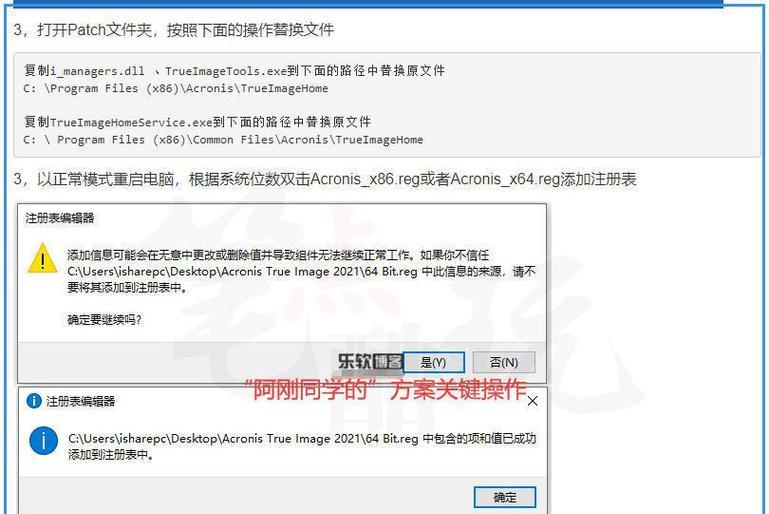Click the Common Files\Acronis\TrueImageHome path line
The image size is (769, 514).
click(223, 140)
